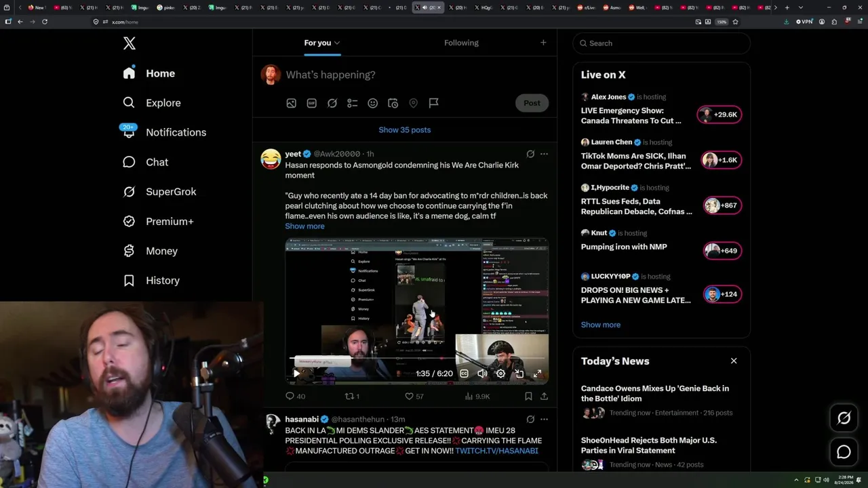
Task: Open Grok image tool in composer
Action: click(x=332, y=103)
